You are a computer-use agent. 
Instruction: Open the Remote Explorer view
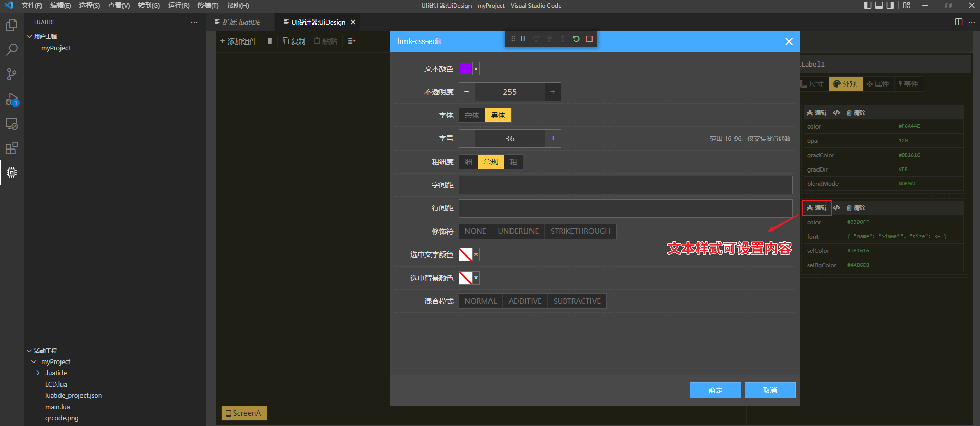click(x=12, y=123)
